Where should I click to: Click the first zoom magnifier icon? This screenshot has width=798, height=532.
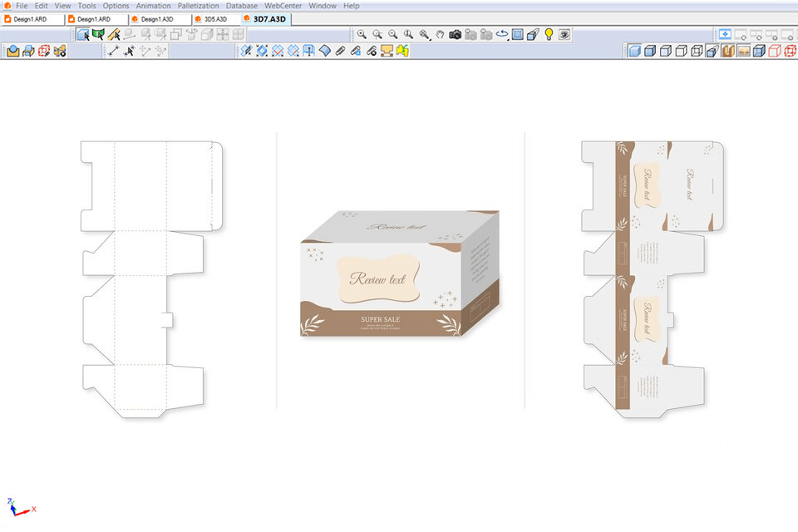pos(362,34)
